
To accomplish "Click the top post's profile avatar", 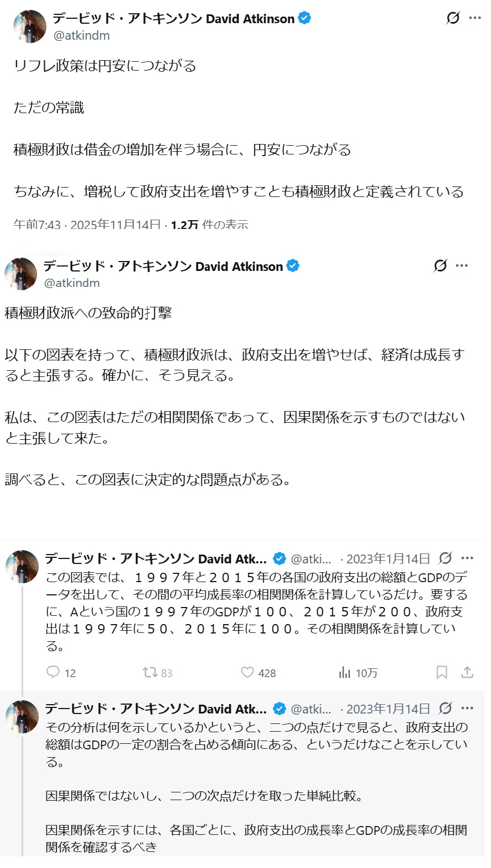I will pos(30,26).
